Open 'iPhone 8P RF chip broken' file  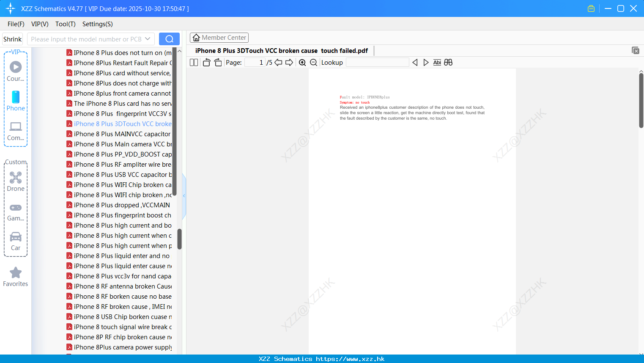pyautogui.click(x=119, y=337)
